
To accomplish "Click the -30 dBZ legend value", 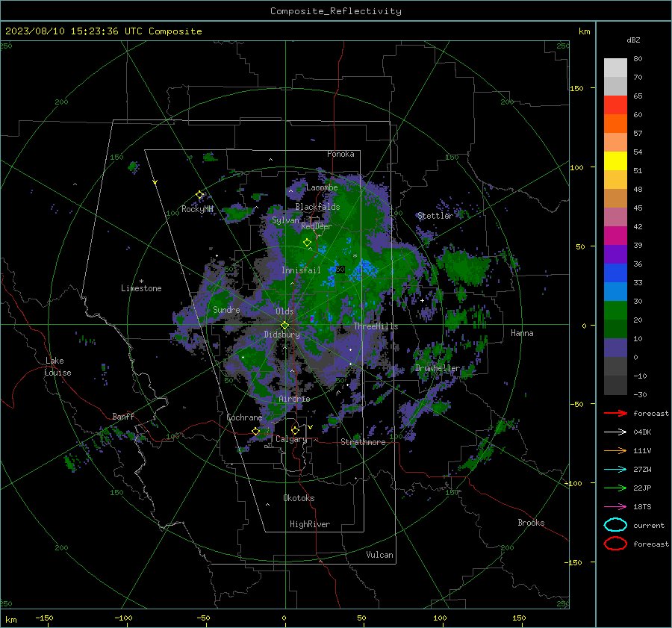I will pos(640,394).
